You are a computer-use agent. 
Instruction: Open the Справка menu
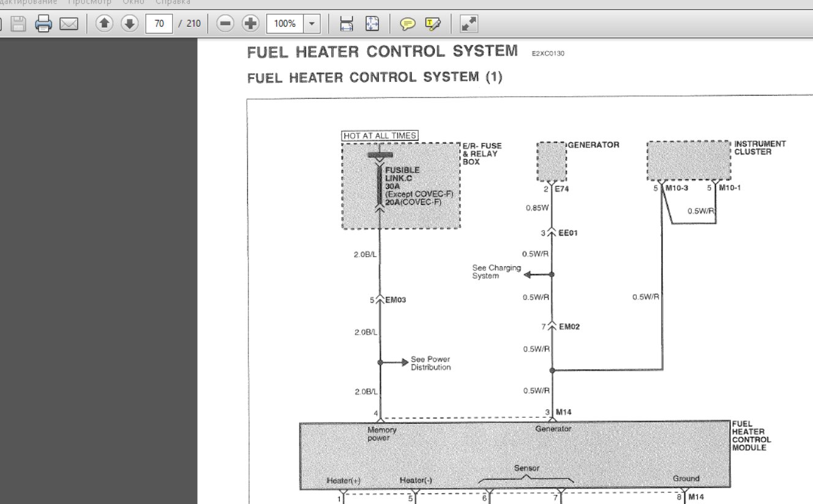173,2
